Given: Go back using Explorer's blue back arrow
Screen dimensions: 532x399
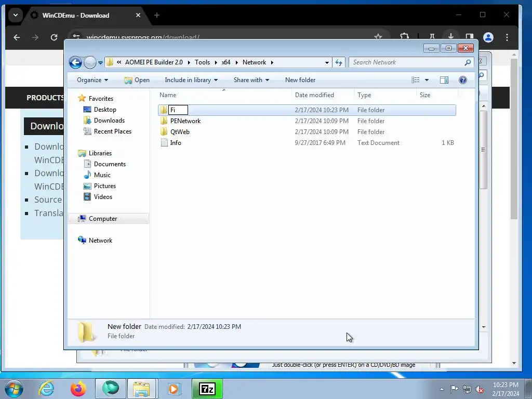Looking at the screenshot, I should point(75,62).
